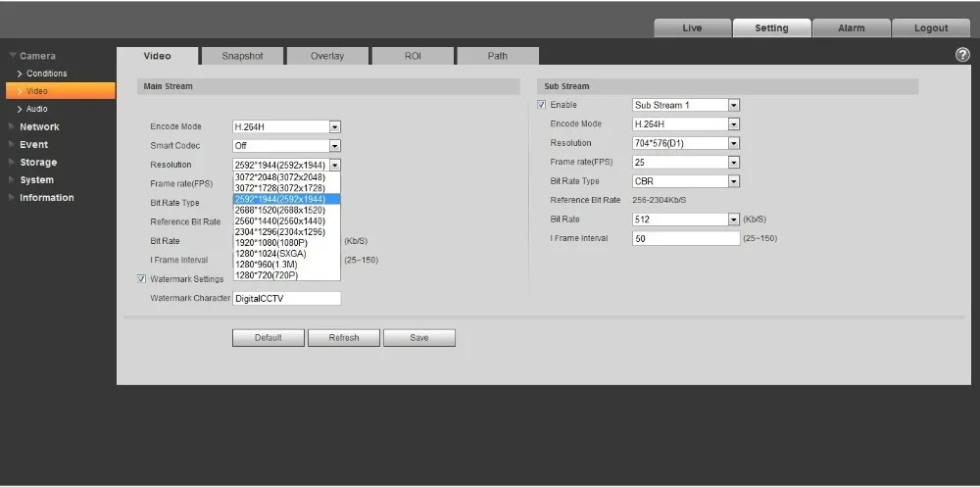Click the 256-2304Kb/S reference bit rate text
The height and width of the screenshot is (487, 980).
point(660,200)
